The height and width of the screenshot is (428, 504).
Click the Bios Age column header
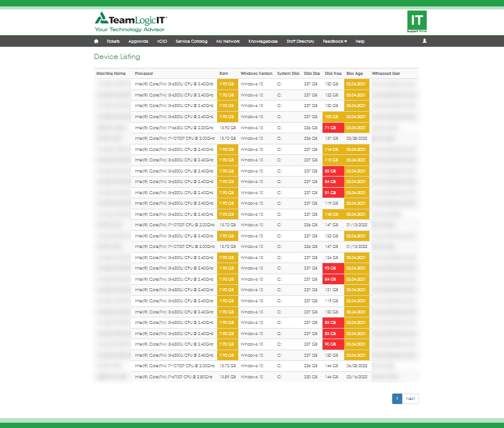[355, 74]
